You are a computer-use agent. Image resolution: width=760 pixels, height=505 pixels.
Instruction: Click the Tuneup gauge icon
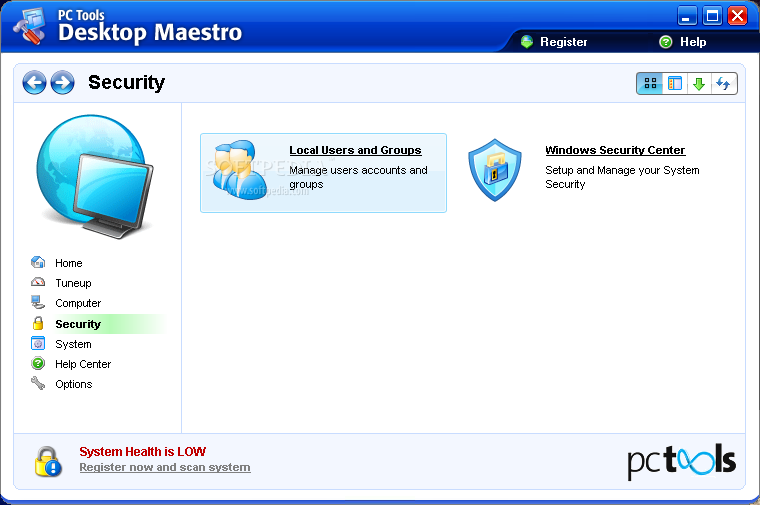click(38, 282)
